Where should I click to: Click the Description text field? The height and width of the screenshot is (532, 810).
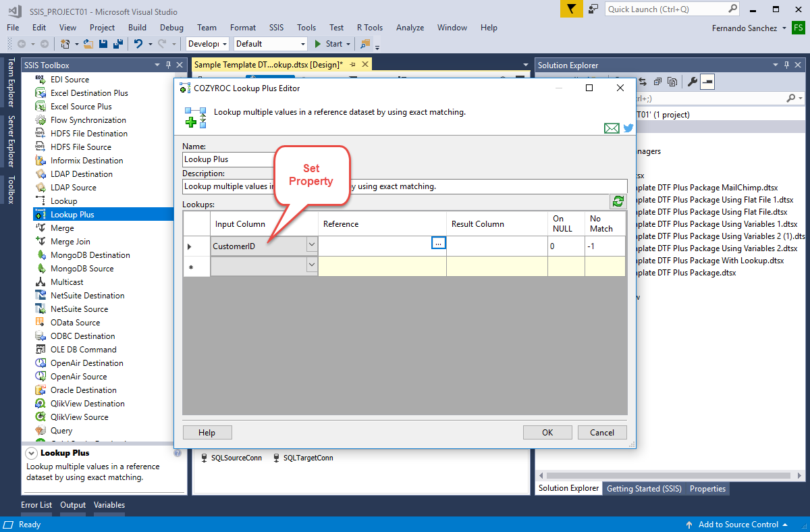[x=405, y=186]
